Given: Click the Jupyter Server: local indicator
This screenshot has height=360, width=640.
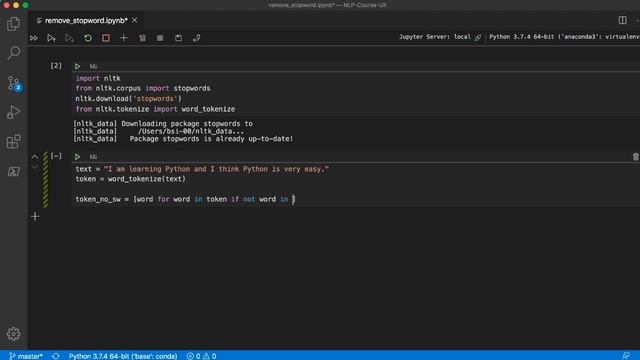Looking at the screenshot, I should (x=440, y=37).
